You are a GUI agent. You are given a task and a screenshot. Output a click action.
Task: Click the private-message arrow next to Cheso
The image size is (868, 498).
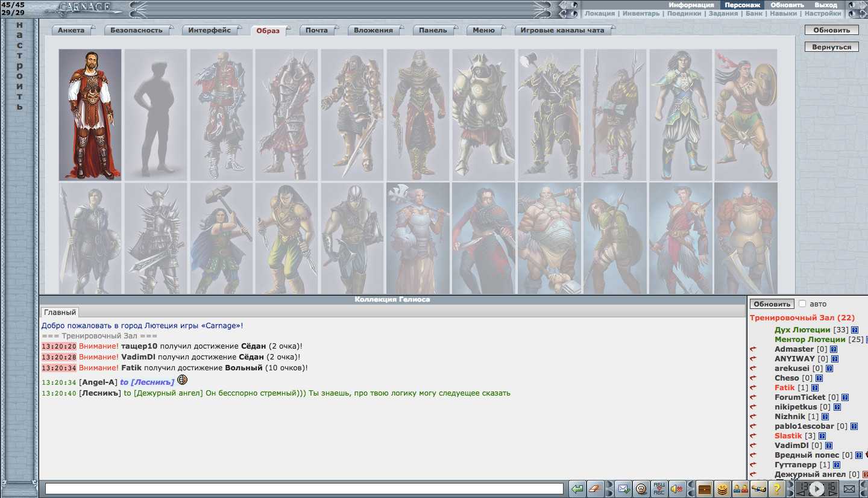pyautogui.click(x=752, y=378)
